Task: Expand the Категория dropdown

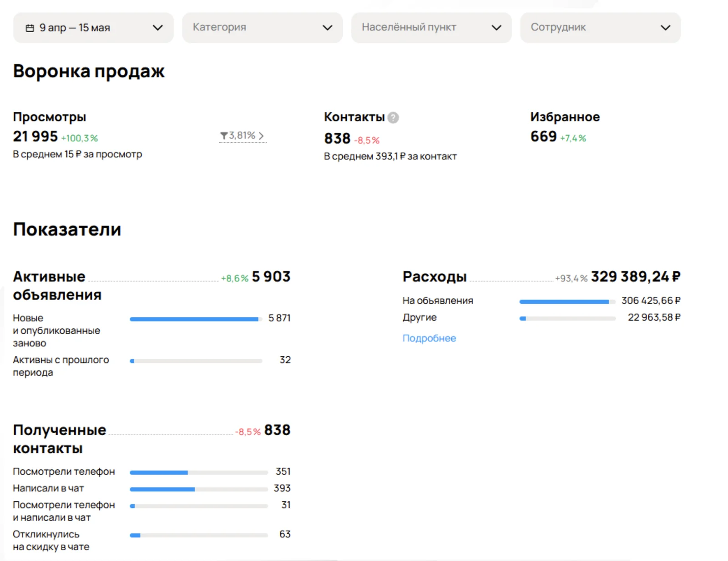Action: [x=262, y=28]
